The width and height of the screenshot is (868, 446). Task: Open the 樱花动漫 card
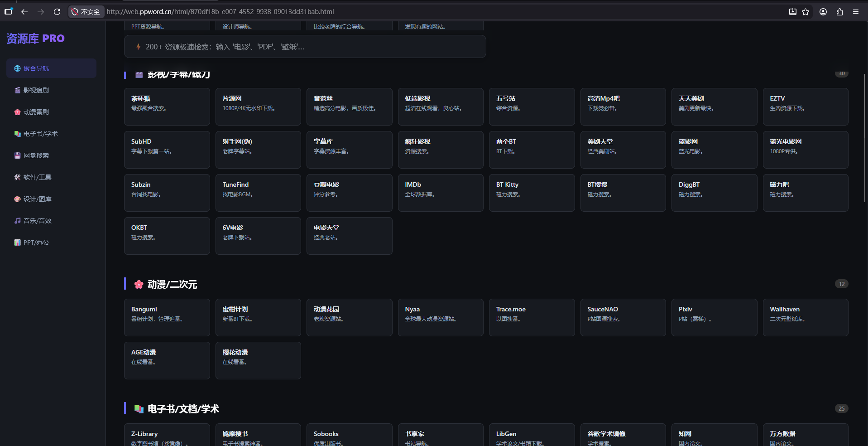[258, 360]
